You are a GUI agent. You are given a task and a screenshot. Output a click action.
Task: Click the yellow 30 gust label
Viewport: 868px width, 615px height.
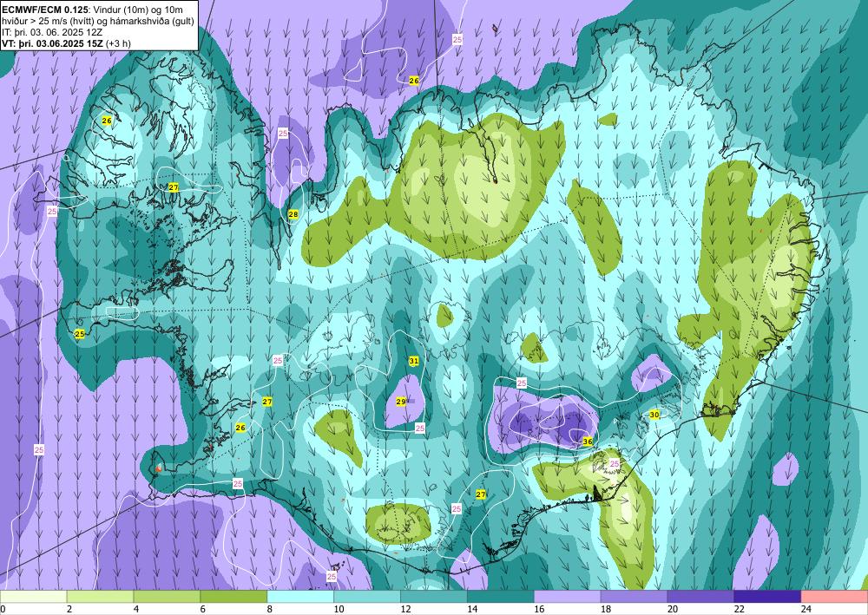(x=654, y=415)
